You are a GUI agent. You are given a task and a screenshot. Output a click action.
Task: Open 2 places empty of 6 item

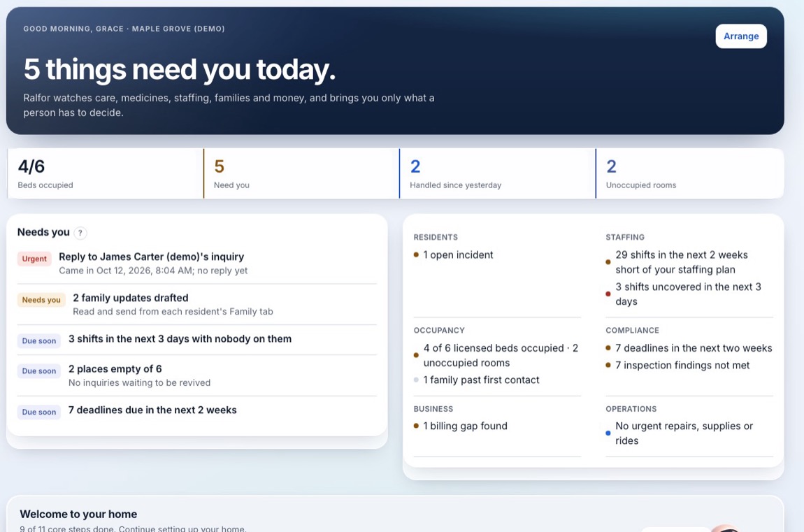(197, 375)
